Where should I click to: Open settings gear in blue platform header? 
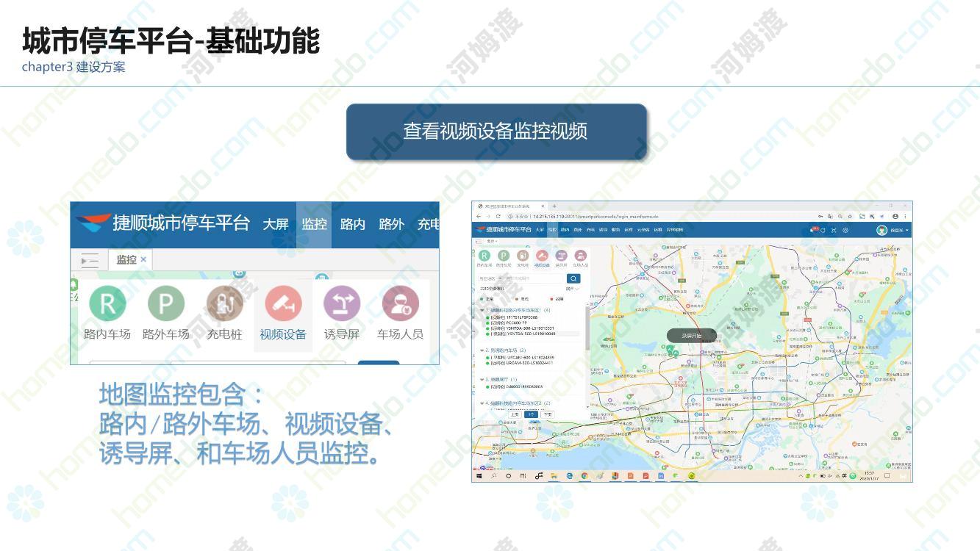pos(845,230)
